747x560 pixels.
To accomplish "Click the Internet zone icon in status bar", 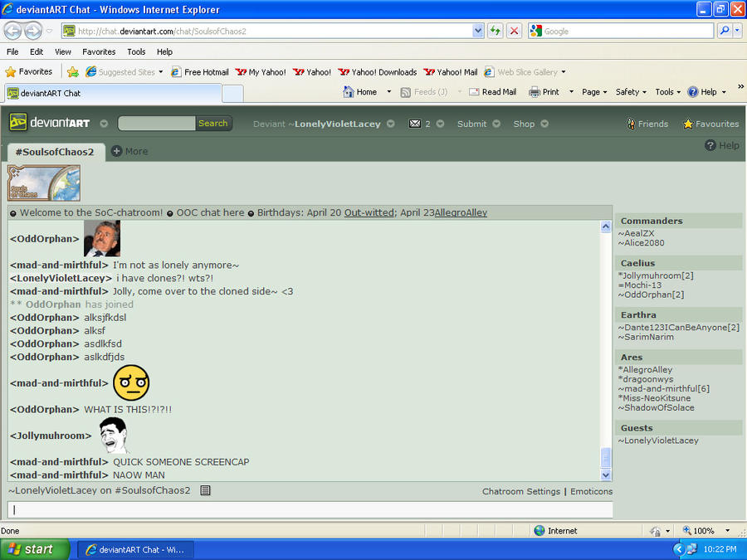I will (x=539, y=530).
